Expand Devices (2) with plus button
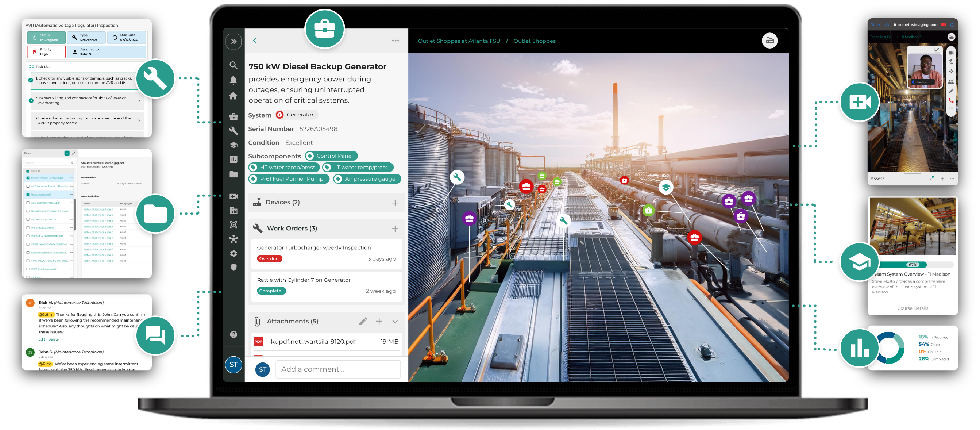This screenshot has width=980, height=430. click(x=395, y=203)
